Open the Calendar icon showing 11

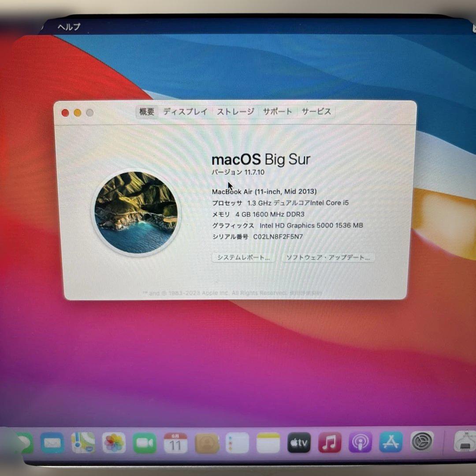tap(175, 443)
